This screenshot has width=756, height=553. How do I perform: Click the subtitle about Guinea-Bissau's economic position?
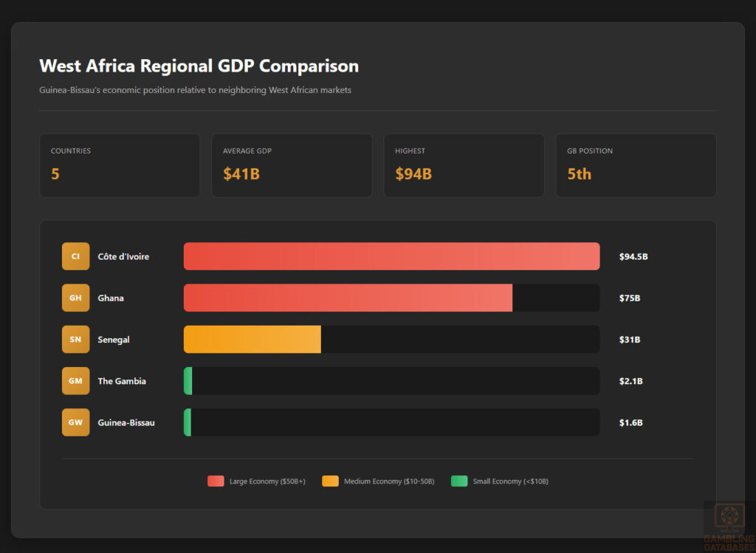click(195, 90)
